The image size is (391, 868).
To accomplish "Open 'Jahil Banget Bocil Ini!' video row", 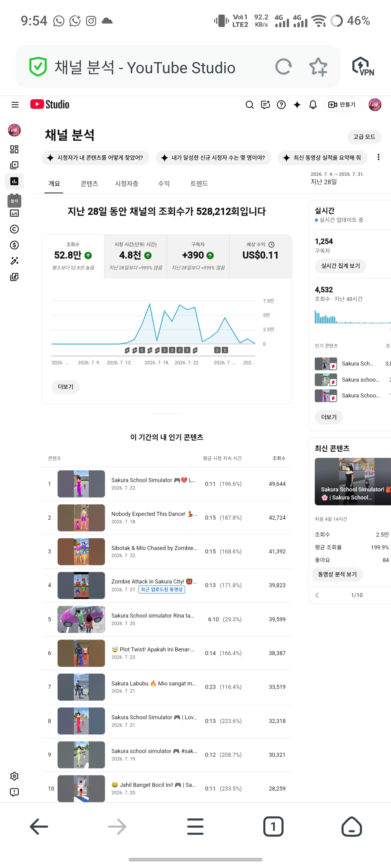I will pyautogui.click(x=167, y=788).
